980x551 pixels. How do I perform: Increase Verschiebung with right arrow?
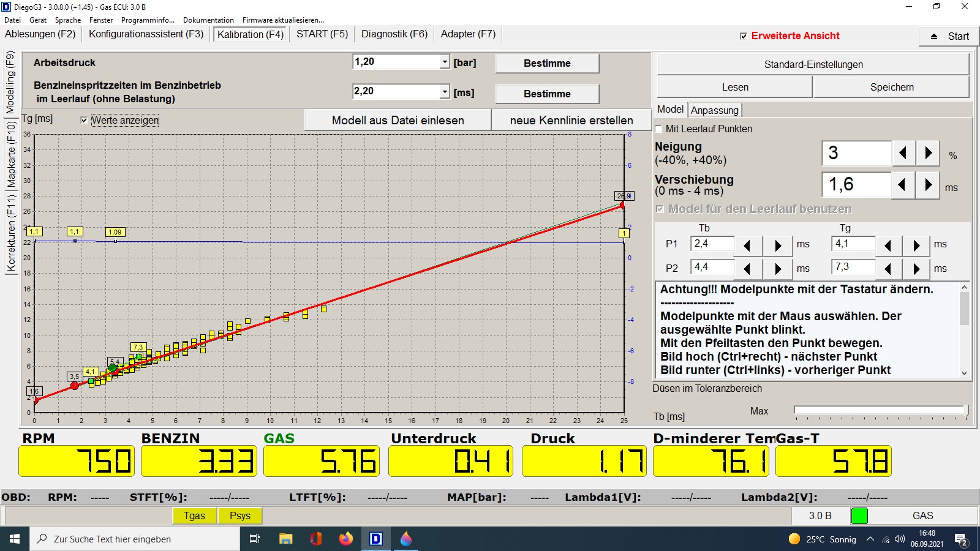928,185
